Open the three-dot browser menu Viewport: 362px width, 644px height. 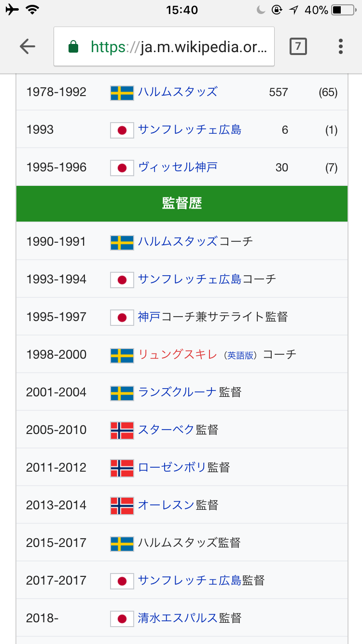tap(341, 46)
